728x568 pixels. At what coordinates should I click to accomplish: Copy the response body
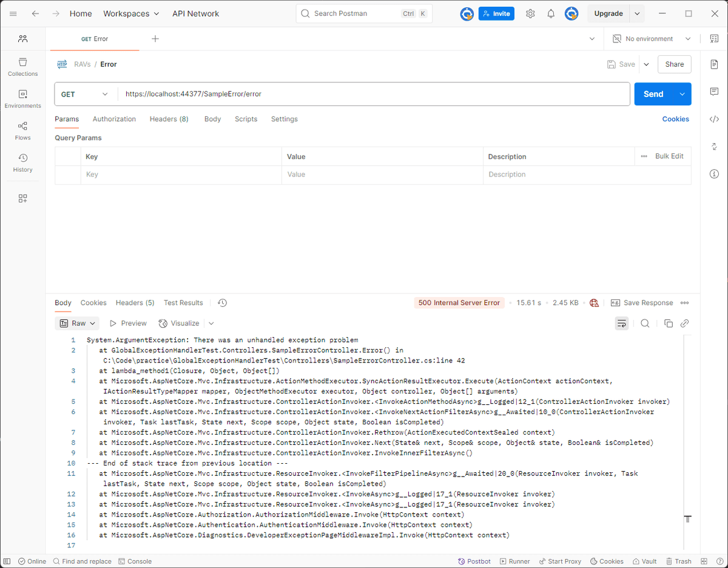[x=668, y=323]
